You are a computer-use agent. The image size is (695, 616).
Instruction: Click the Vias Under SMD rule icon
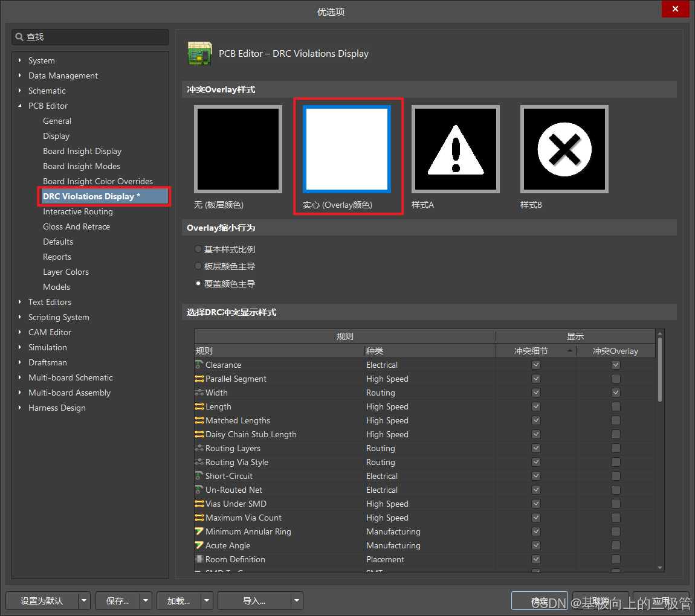pyautogui.click(x=199, y=504)
